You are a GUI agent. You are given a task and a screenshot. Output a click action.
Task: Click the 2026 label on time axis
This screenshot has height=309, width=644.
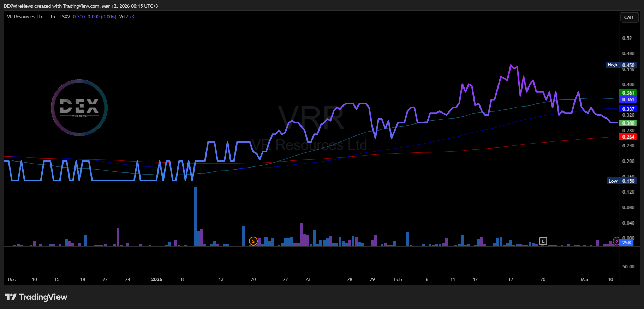tap(156, 279)
